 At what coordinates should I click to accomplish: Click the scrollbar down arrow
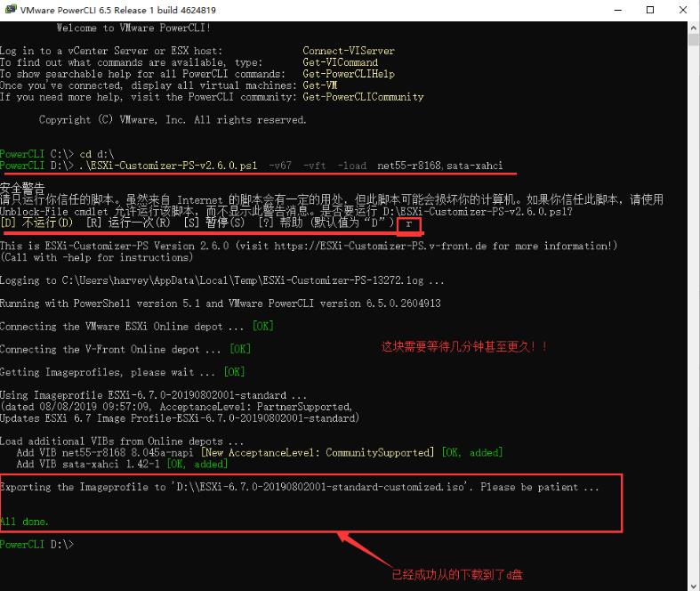point(693,586)
